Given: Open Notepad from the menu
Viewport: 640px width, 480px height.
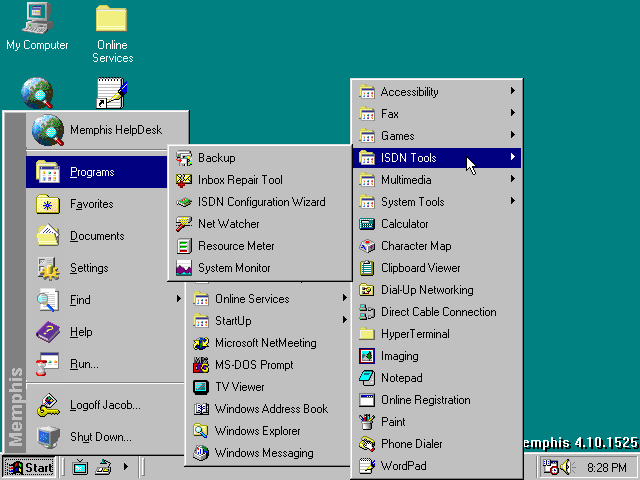Looking at the screenshot, I should click(x=437, y=378).
